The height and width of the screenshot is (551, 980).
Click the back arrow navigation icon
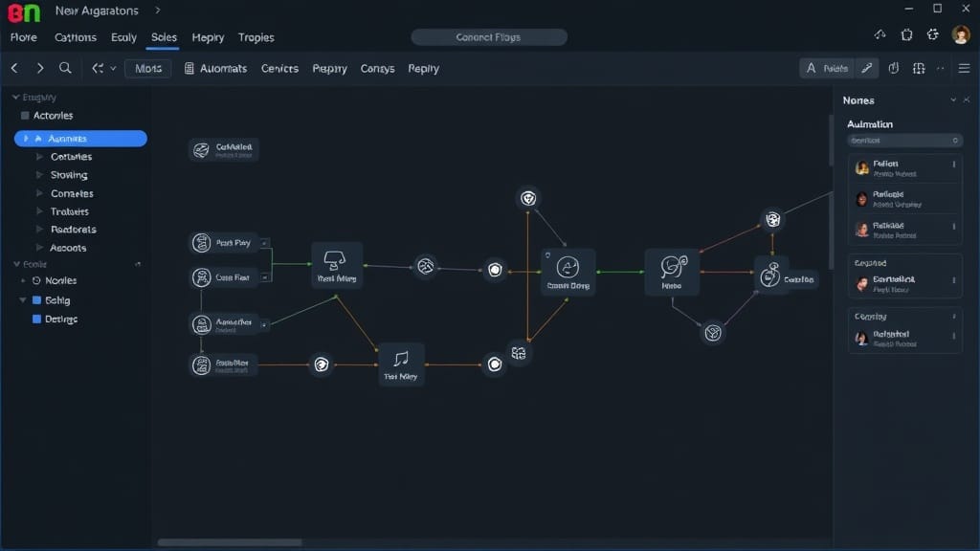point(14,69)
